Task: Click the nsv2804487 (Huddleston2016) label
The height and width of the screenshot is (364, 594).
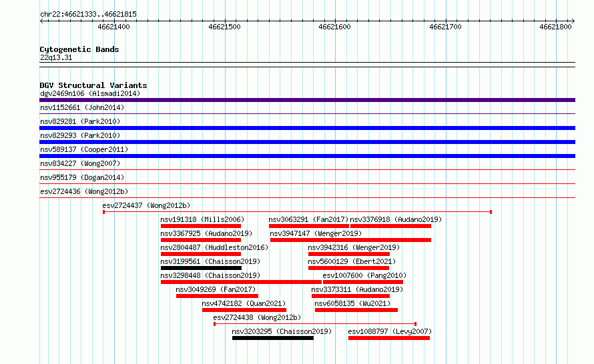Action: pyautogui.click(x=214, y=247)
